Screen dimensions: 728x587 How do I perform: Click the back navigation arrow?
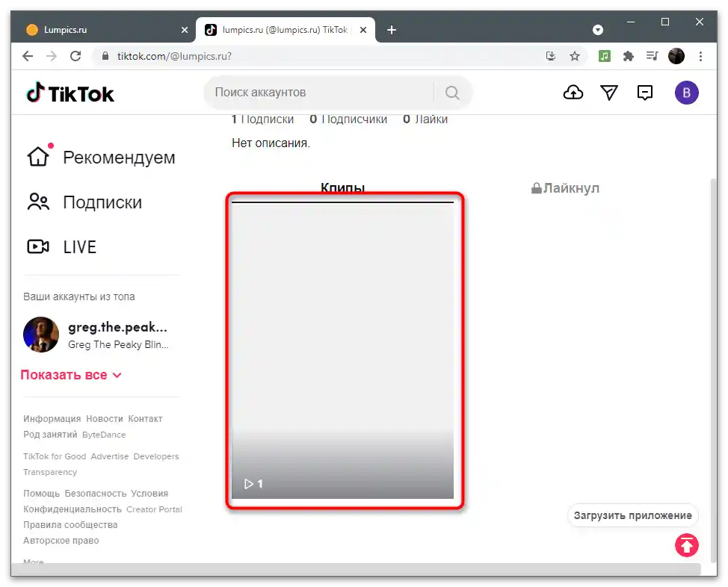click(28, 56)
